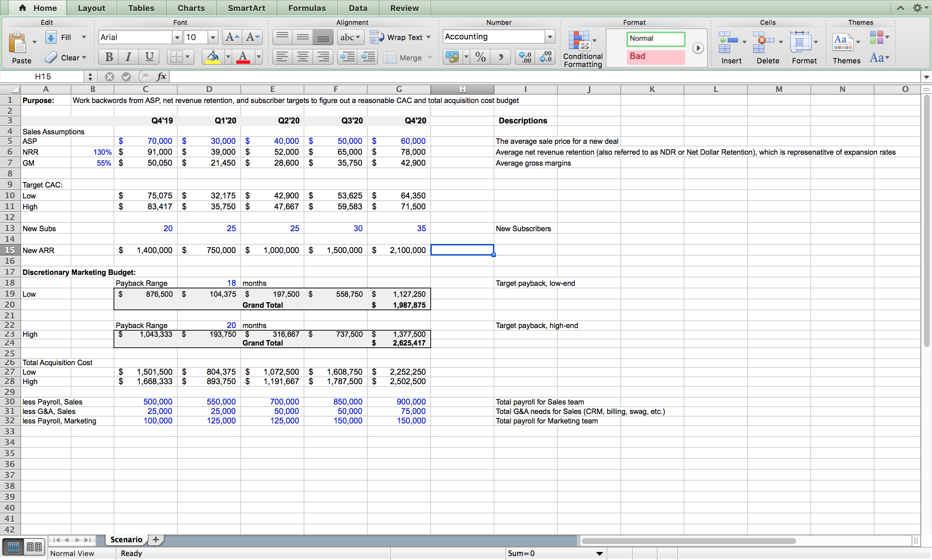Show more cell styles arrow
This screenshot has height=560, width=932.
click(x=698, y=48)
